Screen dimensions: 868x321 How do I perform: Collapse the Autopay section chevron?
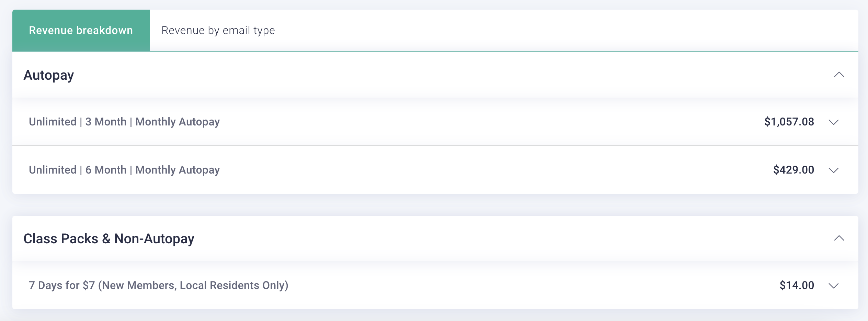coord(839,75)
